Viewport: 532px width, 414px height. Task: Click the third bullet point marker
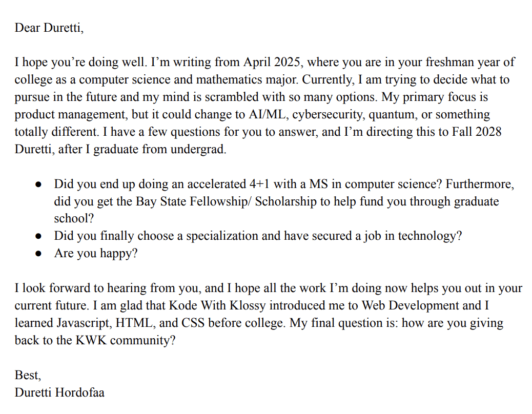click(38, 254)
